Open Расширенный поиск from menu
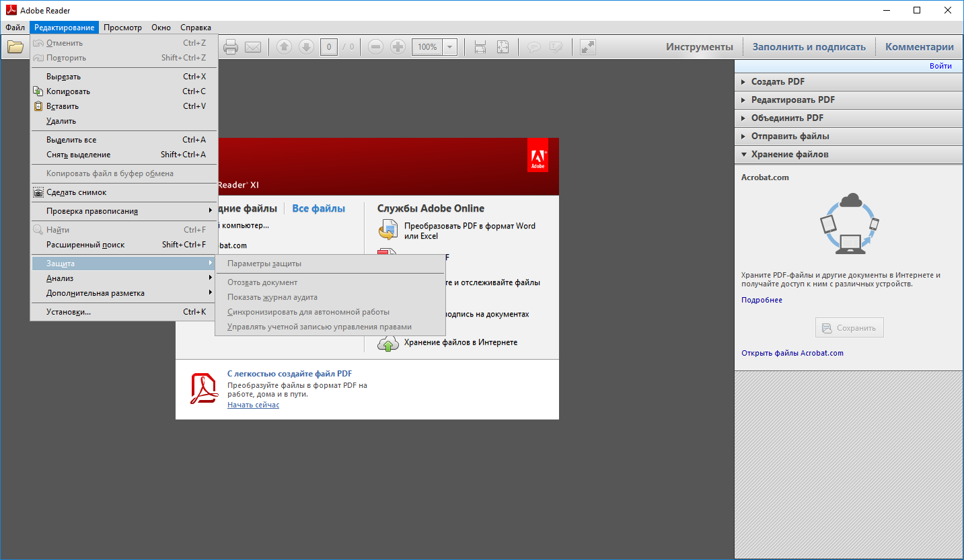Screen dimensions: 964x560 [124, 245]
